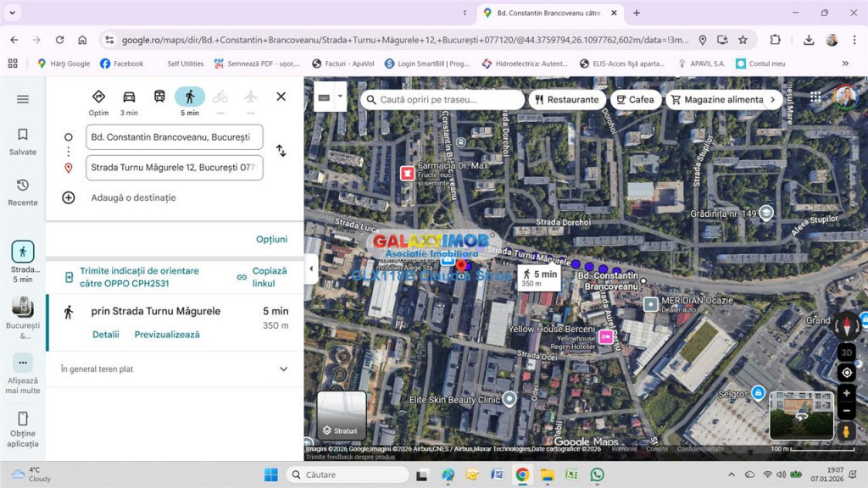Click the swap start and destination icon
868x488 pixels.
coord(281,151)
